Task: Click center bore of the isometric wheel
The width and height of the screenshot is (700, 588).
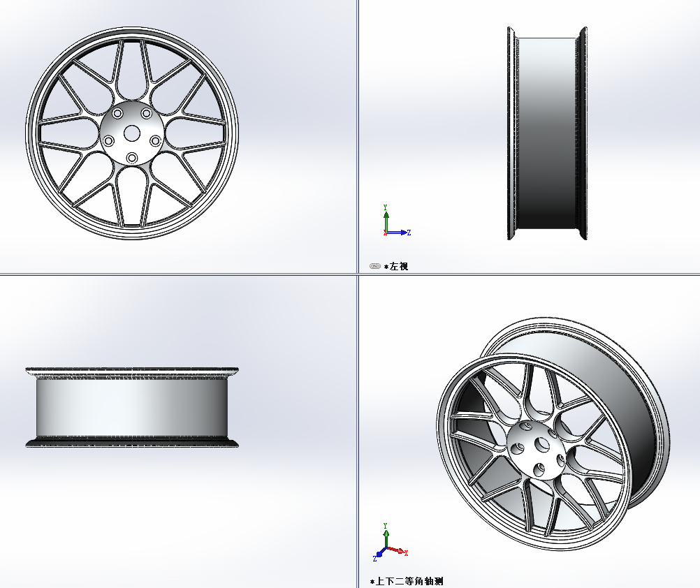Action: (541, 444)
